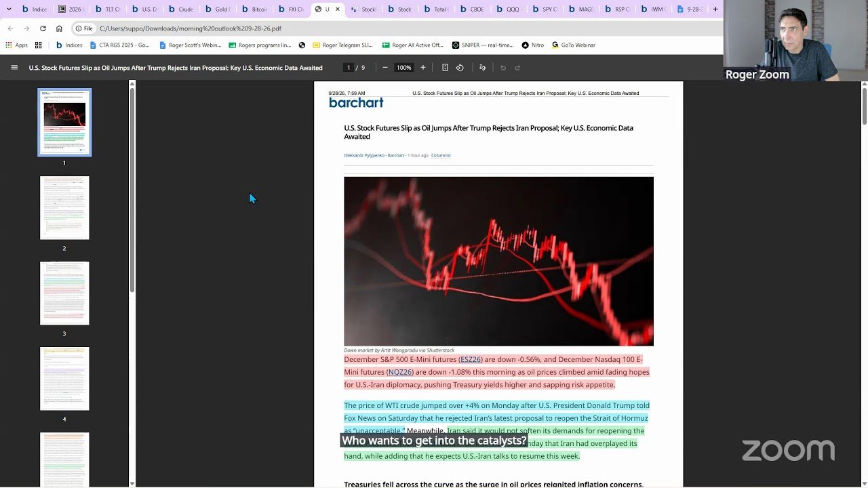Close the active PDF tab
Screen dimensions: 868x488
coord(338,9)
